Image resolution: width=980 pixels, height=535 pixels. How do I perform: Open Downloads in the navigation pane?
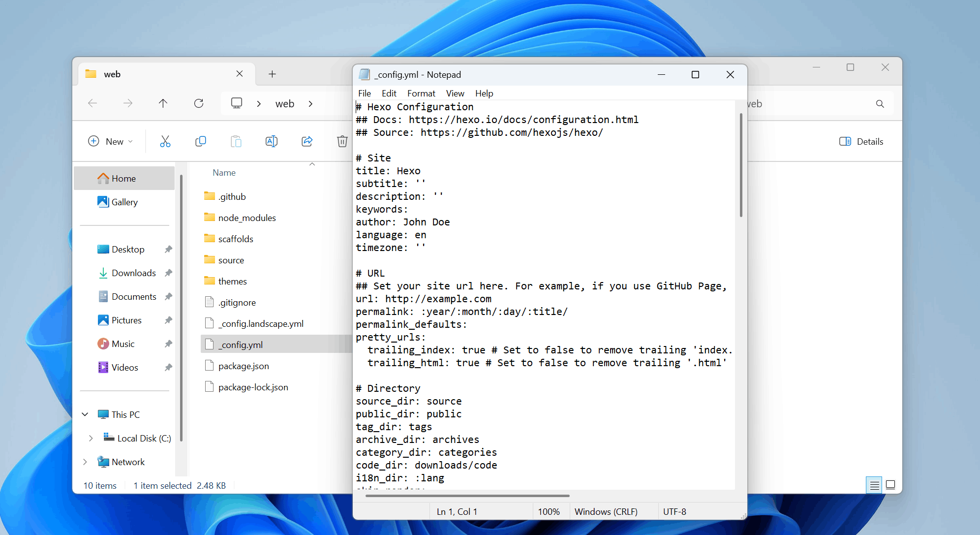click(124, 273)
